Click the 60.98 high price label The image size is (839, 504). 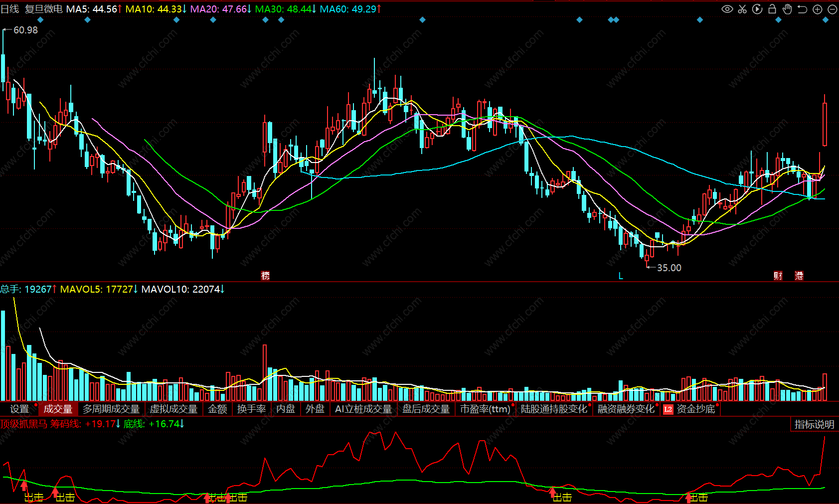(x=25, y=30)
